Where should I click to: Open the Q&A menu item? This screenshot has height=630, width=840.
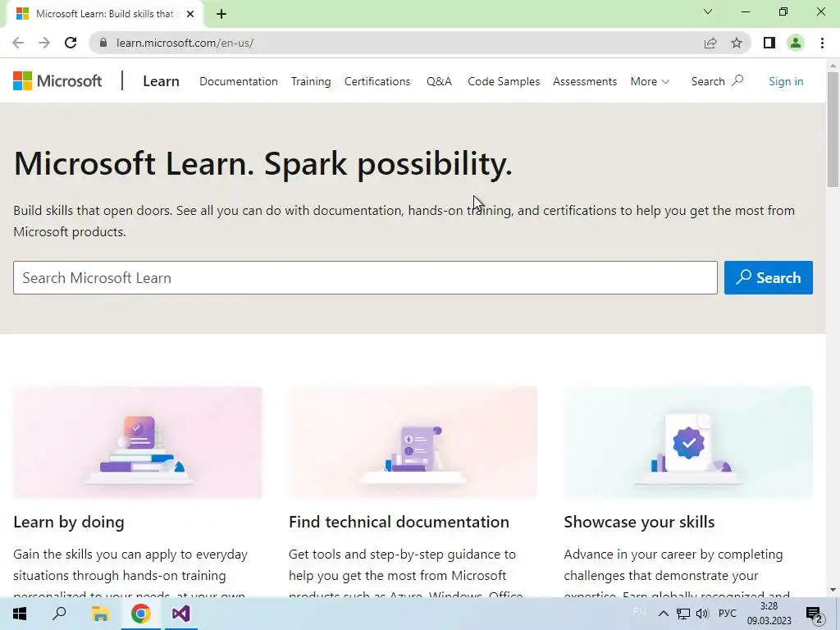click(x=440, y=81)
